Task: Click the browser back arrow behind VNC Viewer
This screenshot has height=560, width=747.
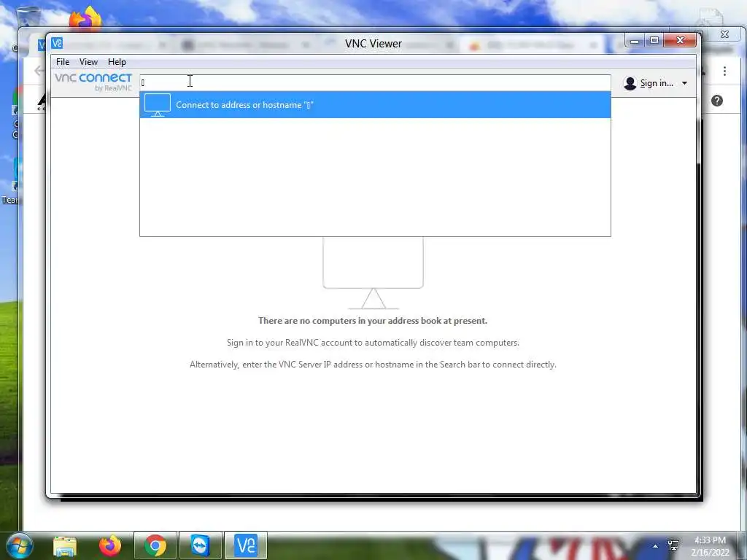Action: coord(39,71)
